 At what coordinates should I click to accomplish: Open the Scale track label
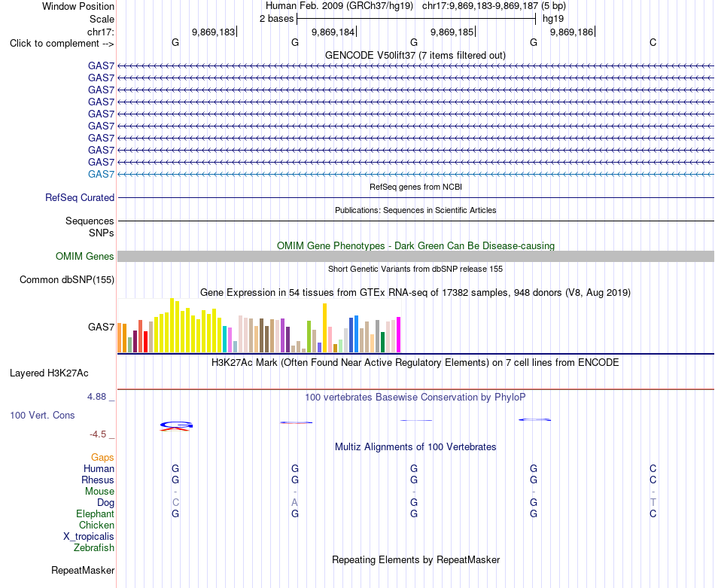click(102, 19)
